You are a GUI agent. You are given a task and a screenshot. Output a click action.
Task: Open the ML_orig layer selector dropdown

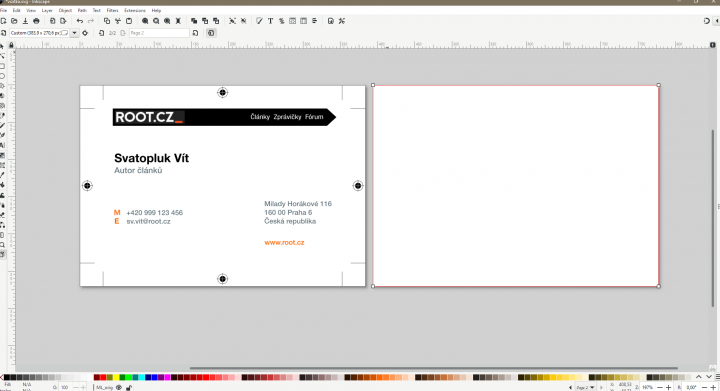pyautogui.click(x=104, y=388)
